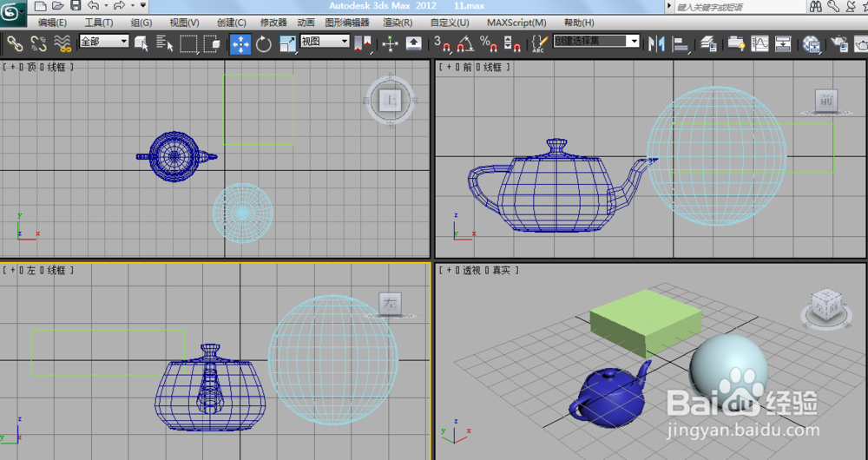This screenshot has height=460, width=868.
Task: Click the Use Pivot Point Center button
Action: click(x=363, y=43)
